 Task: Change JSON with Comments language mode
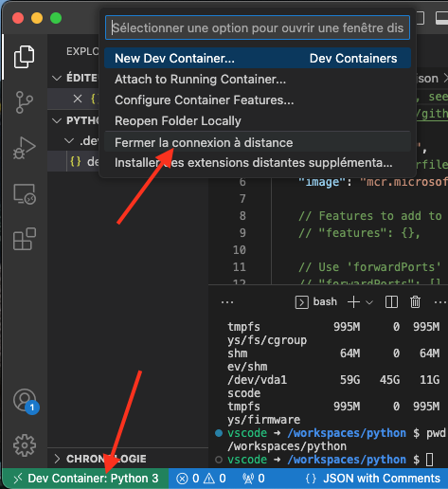tap(382, 479)
